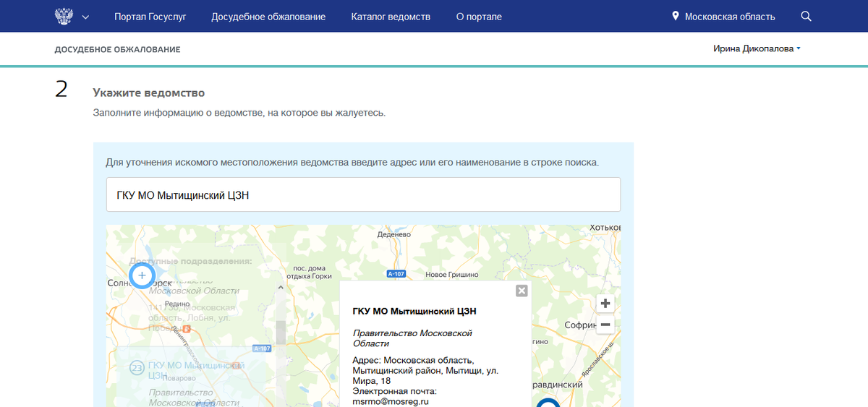Open the search magnifier icon
This screenshot has width=868, height=407.
click(x=807, y=16)
